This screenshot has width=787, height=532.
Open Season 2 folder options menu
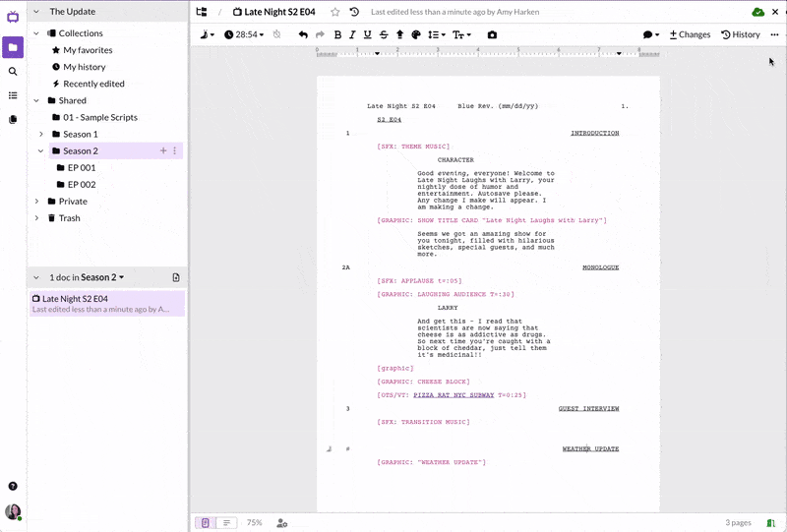[x=175, y=150]
